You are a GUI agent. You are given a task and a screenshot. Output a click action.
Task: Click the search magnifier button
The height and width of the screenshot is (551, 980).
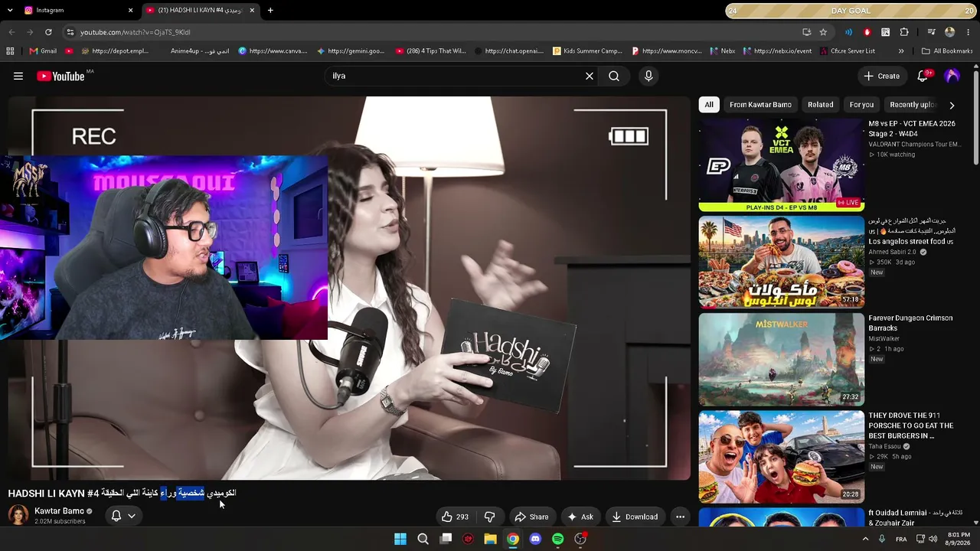pos(614,76)
